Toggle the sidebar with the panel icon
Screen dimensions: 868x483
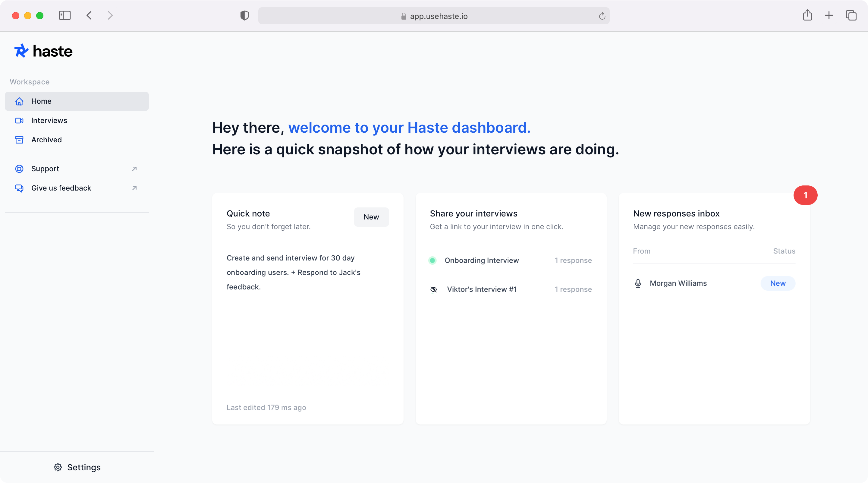pyautogui.click(x=65, y=15)
